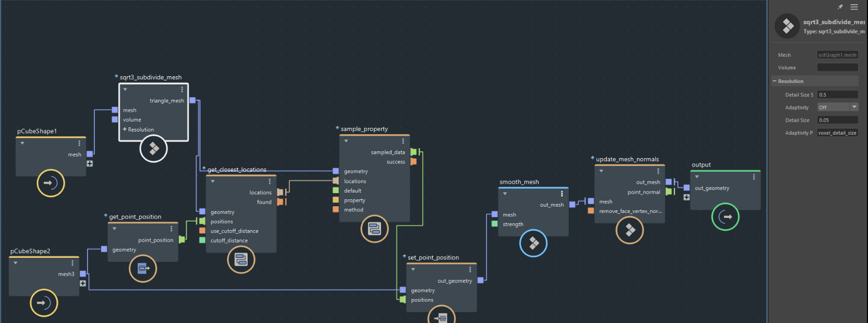Image resolution: width=868 pixels, height=323 pixels.
Task: Open the update_mesh_normals node options dots
Action: 658,171
